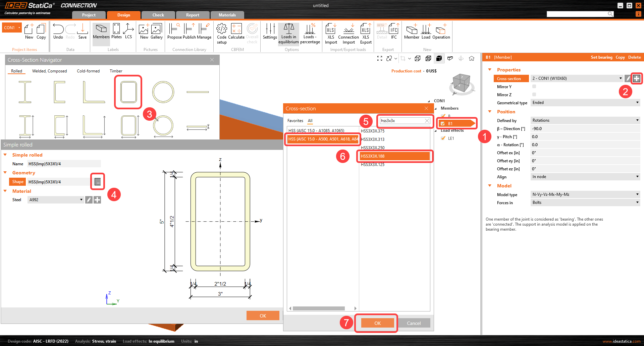Switch to Welded, Composed tab
The height and width of the screenshot is (346, 644).
click(49, 71)
